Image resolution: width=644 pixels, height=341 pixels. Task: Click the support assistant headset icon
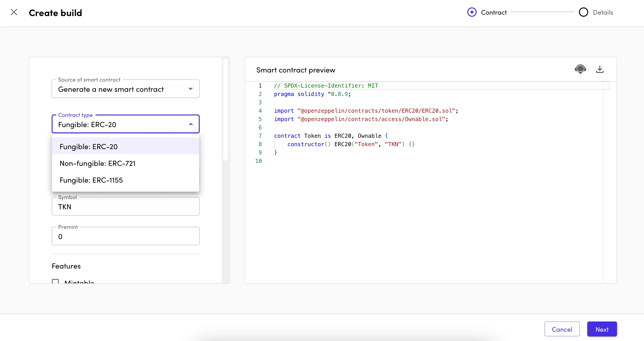(x=581, y=69)
